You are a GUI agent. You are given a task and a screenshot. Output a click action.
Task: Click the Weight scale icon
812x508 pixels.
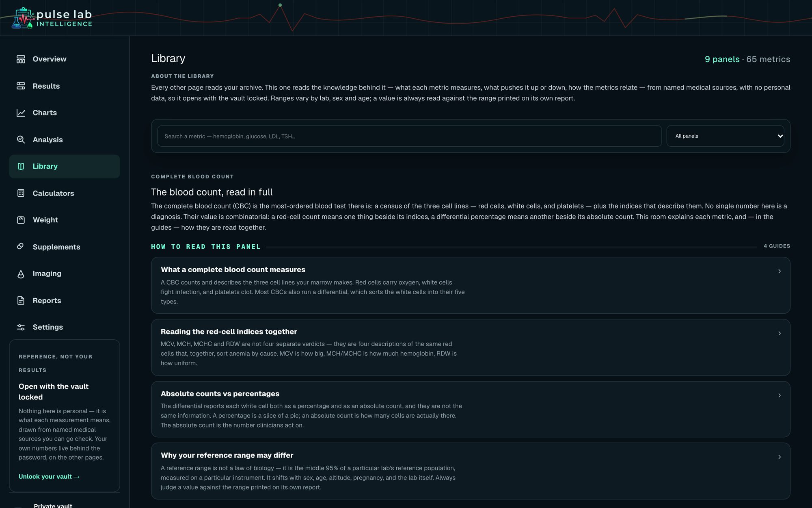tap(21, 220)
